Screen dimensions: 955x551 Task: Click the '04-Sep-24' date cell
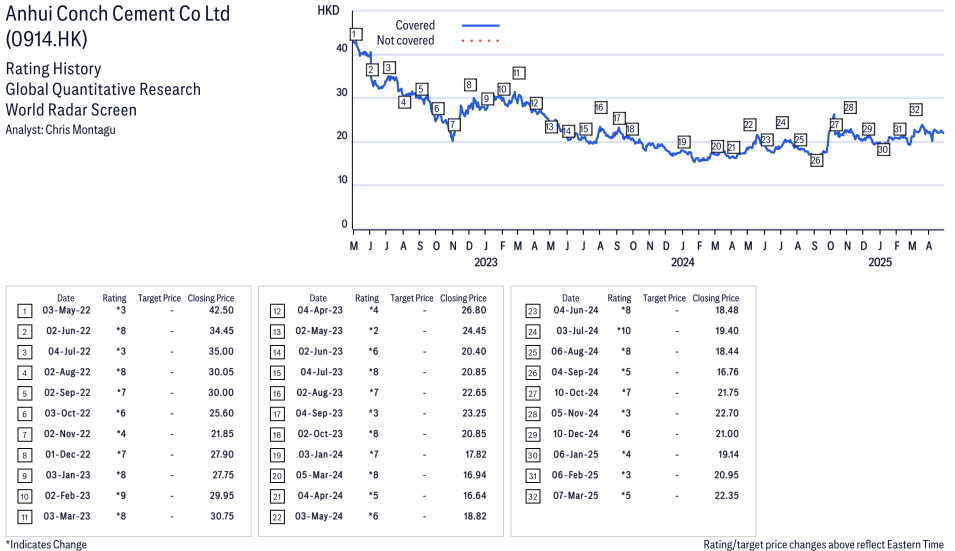click(x=575, y=372)
